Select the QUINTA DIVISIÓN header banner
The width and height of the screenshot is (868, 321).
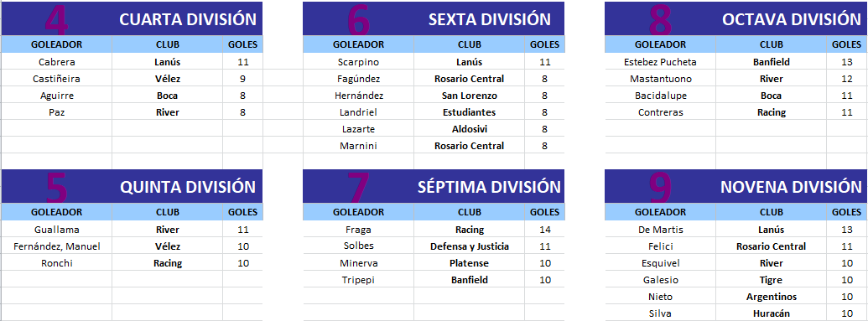[132, 187]
